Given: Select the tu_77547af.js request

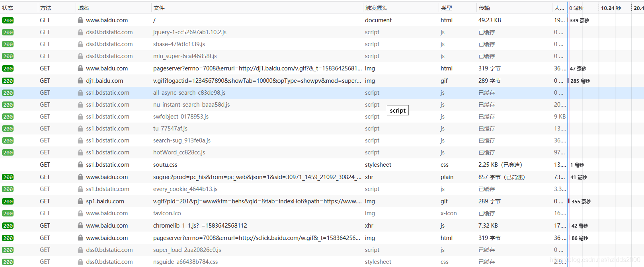Looking at the screenshot, I should pos(322,129).
